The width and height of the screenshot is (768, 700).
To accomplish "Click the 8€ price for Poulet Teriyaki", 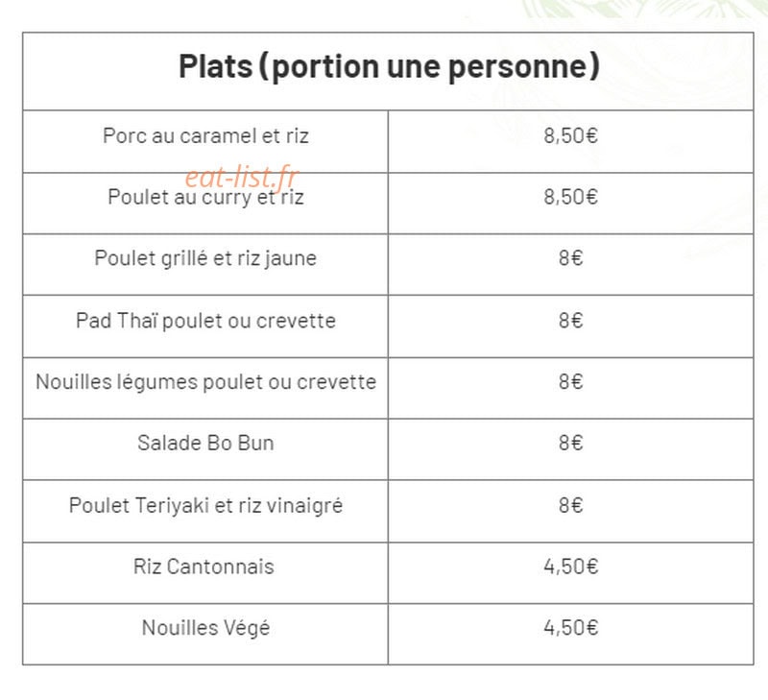I will pyautogui.click(x=570, y=505).
